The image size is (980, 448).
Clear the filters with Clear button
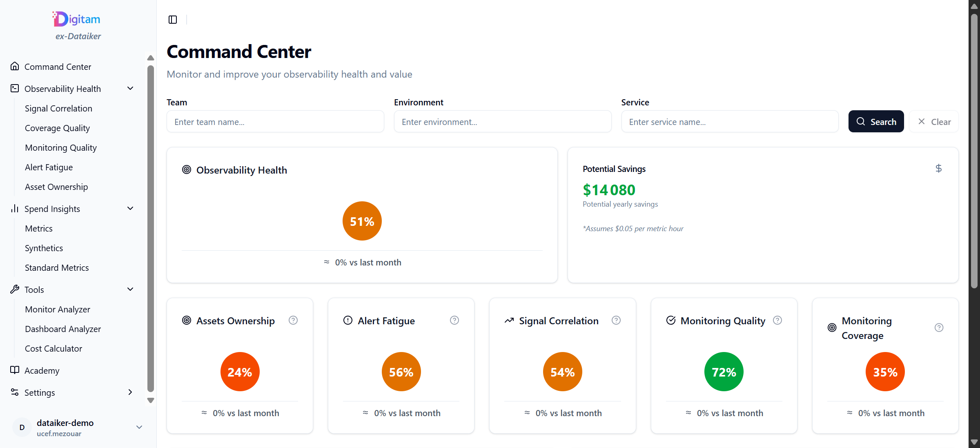(934, 122)
